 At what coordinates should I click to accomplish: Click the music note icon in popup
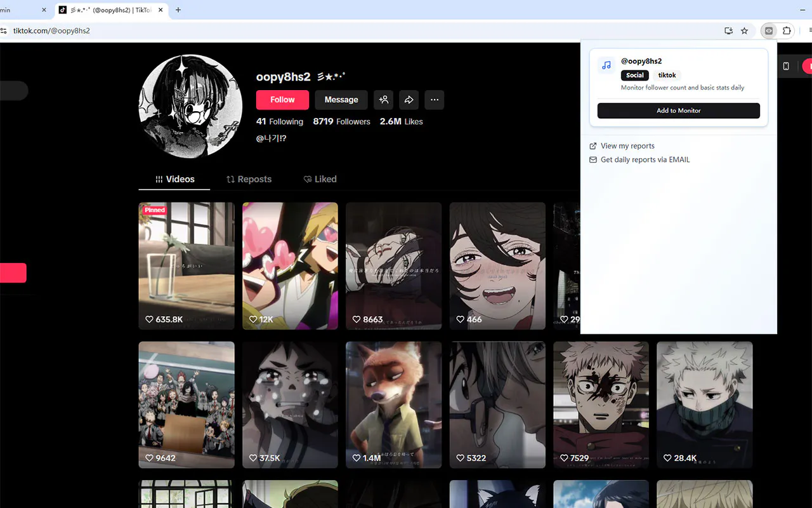606,65
